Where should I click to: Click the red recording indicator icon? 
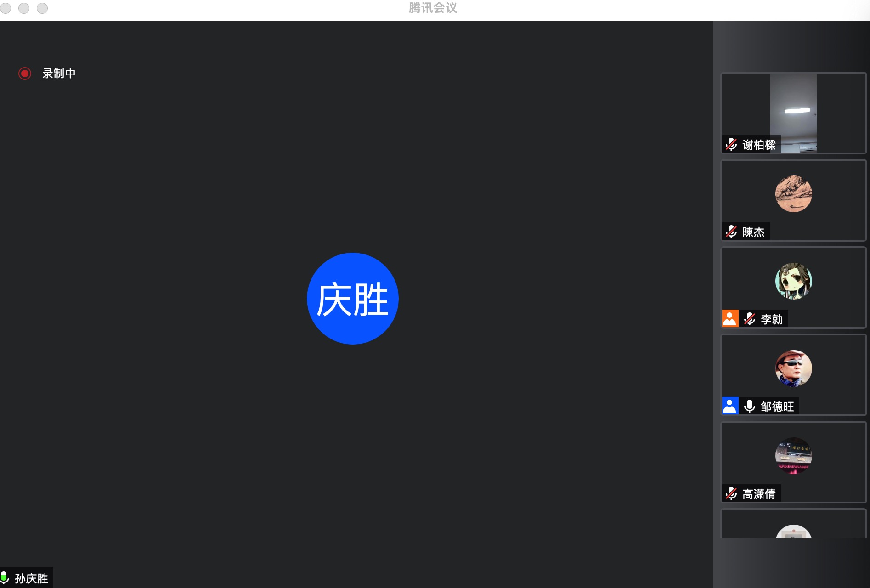[25, 73]
